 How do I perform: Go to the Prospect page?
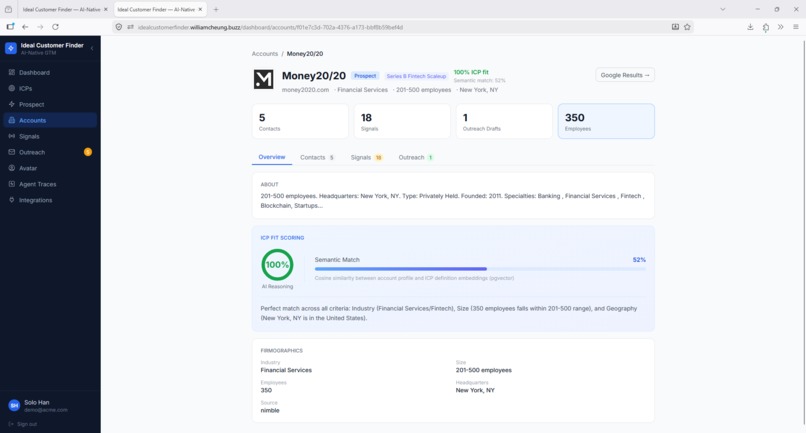(50, 104)
